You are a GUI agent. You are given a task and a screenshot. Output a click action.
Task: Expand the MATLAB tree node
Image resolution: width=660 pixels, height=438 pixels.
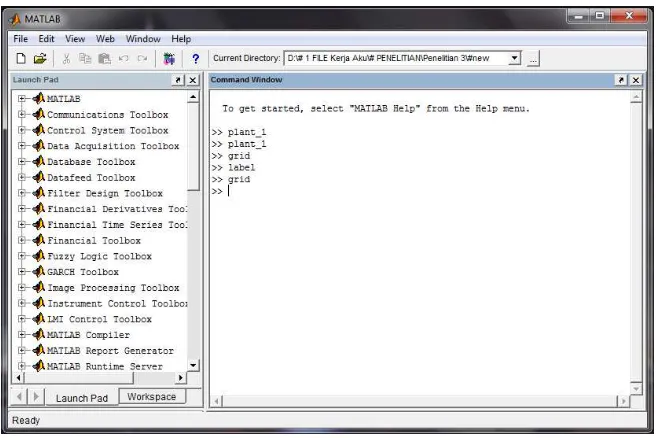pos(21,98)
